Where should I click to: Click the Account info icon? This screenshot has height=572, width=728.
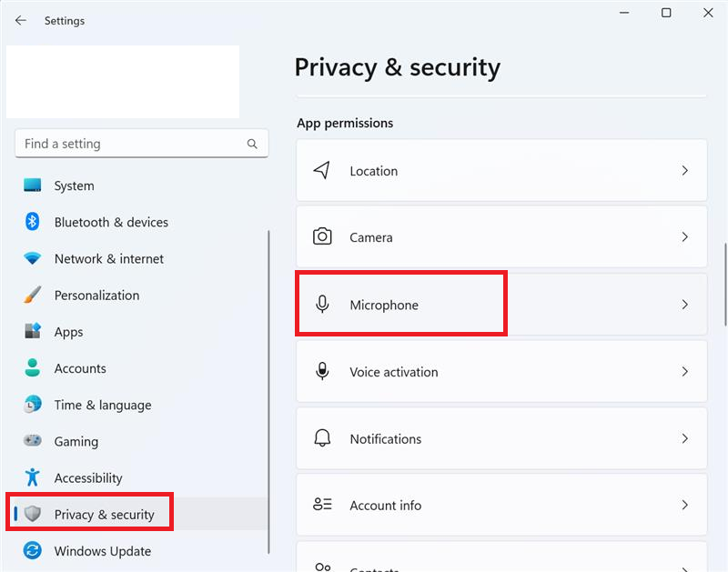click(322, 505)
